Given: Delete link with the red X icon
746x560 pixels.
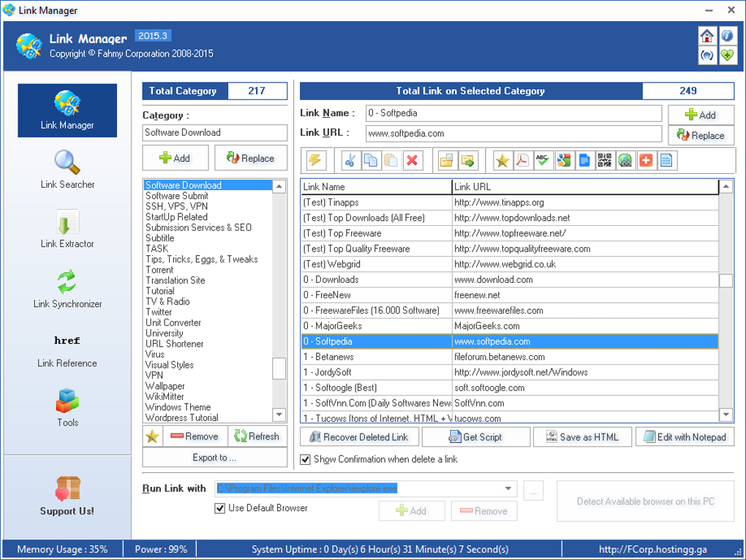Looking at the screenshot, I should coord(412,161).
